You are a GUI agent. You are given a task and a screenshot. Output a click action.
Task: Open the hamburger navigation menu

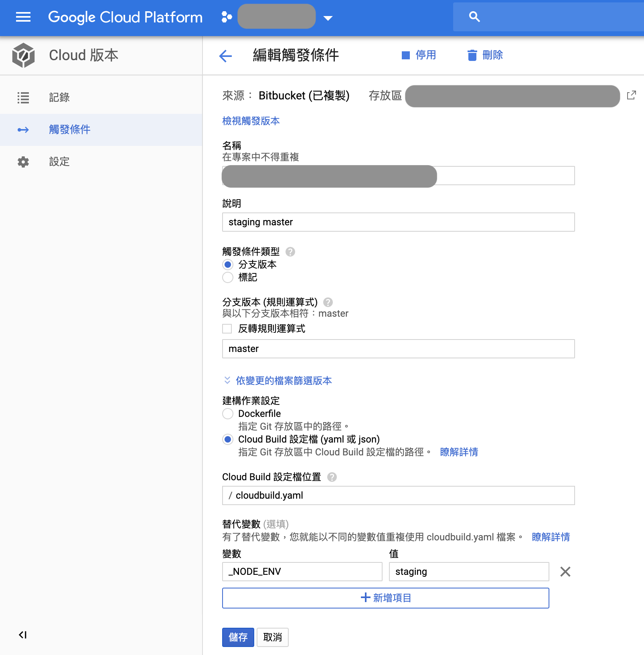click(x=23, y=17)
